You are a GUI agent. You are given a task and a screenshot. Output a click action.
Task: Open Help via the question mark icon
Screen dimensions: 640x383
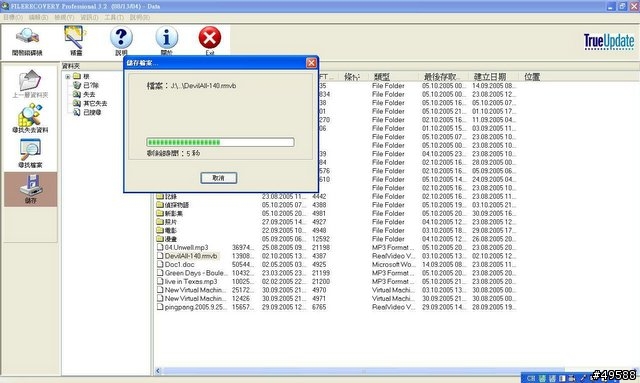pyautogui.click(x=121, y=41)
